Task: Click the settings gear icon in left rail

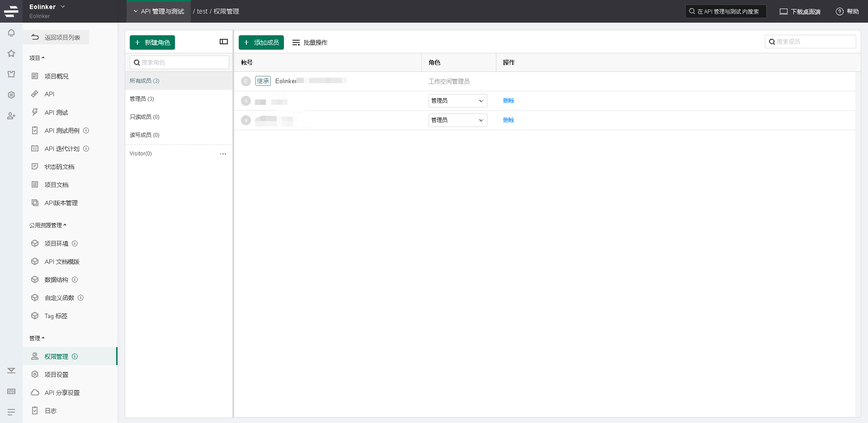Action: pyautogui.click(x=11, y=95)
